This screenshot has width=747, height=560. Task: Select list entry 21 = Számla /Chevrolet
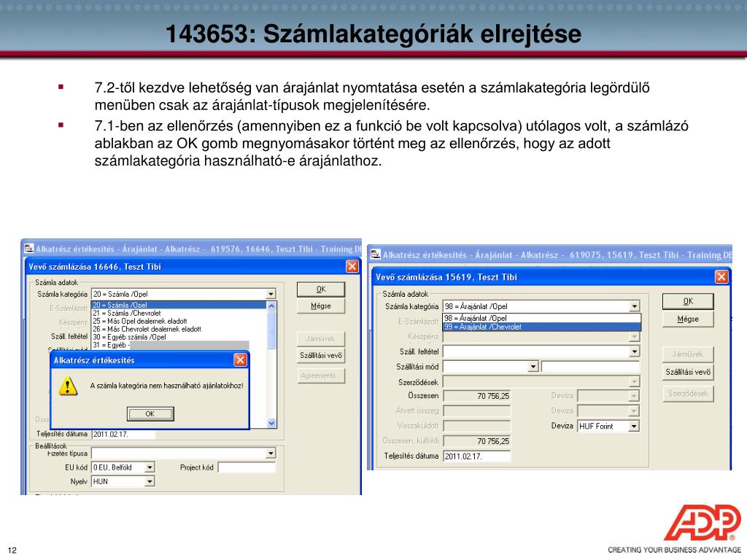click(179, 314)
